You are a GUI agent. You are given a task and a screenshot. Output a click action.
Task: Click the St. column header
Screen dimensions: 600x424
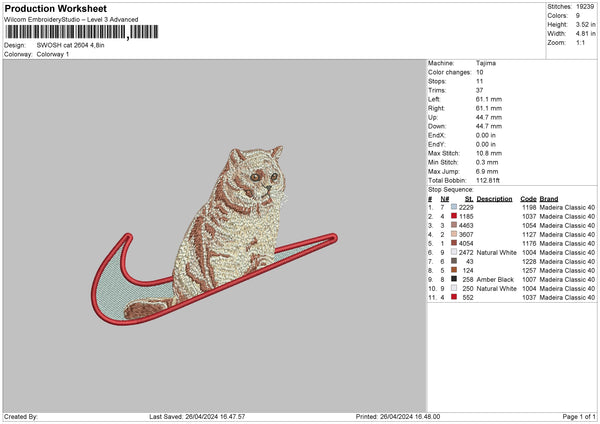pos(469,197)
